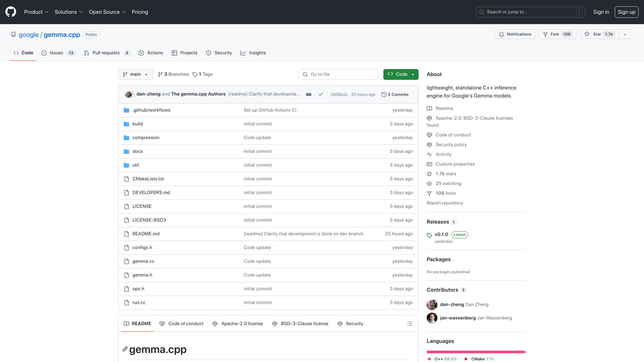Star the gemma.cpp repository
The height and width of the screenshot is (362, 644).
(599, 34)
